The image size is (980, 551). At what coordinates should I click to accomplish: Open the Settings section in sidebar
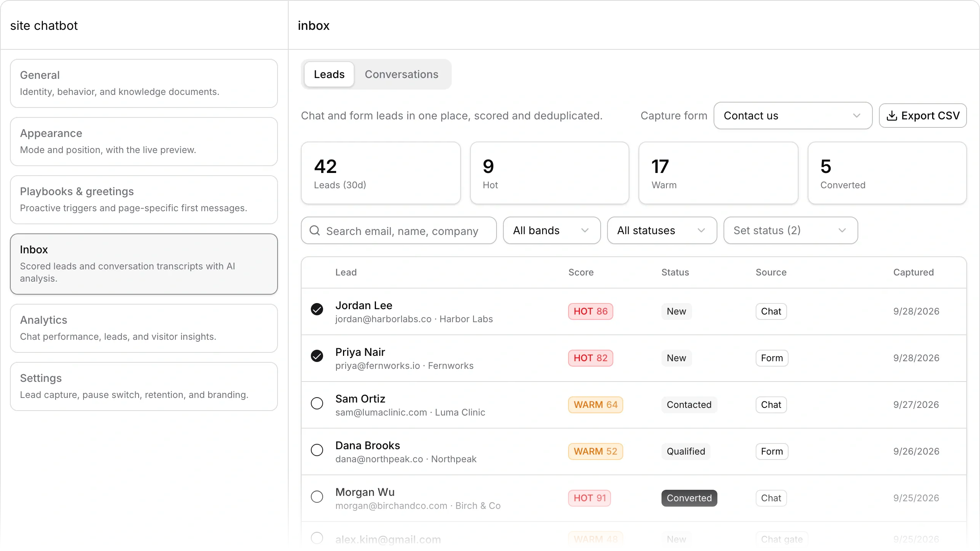pyautogui.click(x=144, y=386)
